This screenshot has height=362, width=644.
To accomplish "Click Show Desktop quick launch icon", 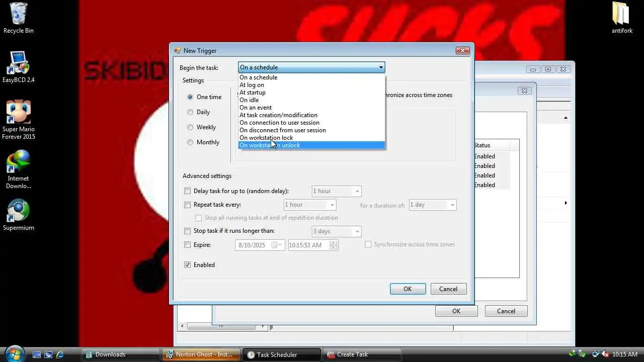I will coord(37,354).
